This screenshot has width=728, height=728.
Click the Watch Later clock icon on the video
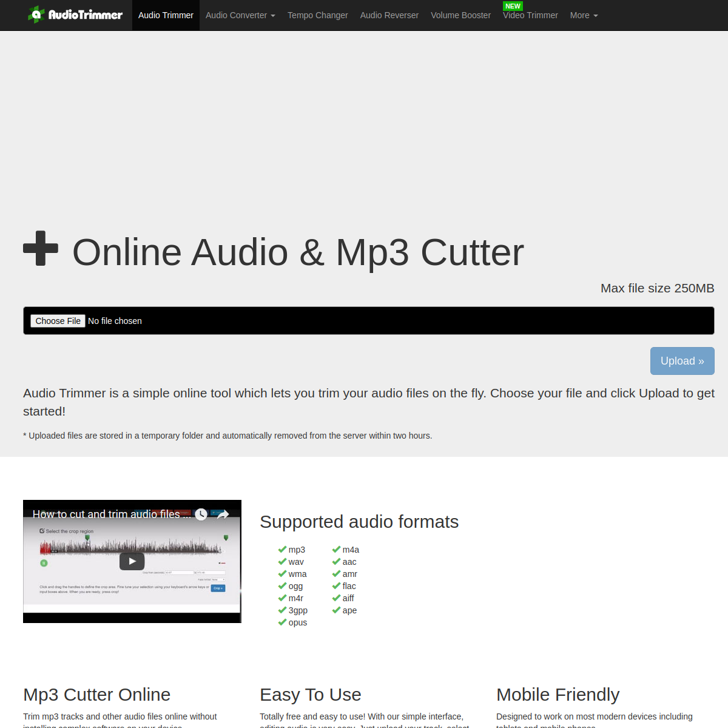[x=201, y=514]
